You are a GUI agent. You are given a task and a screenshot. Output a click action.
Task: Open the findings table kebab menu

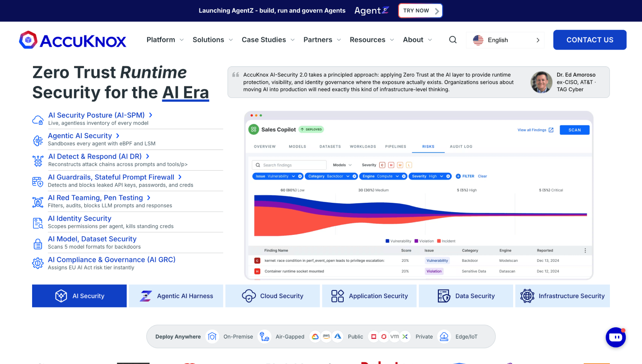585,251
